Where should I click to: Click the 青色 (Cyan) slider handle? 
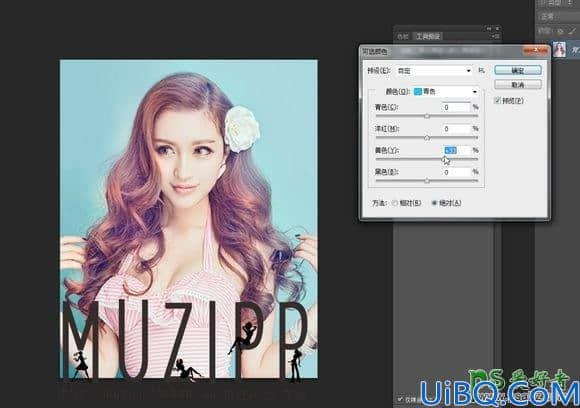click(x=427, y=116)
